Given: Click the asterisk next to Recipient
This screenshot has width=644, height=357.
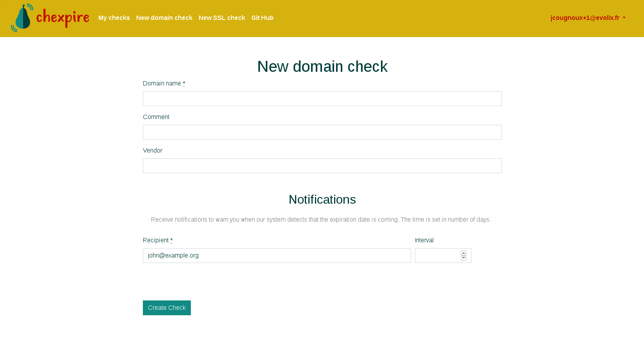Looking at the screenshot, I should [x=171, y=240].
